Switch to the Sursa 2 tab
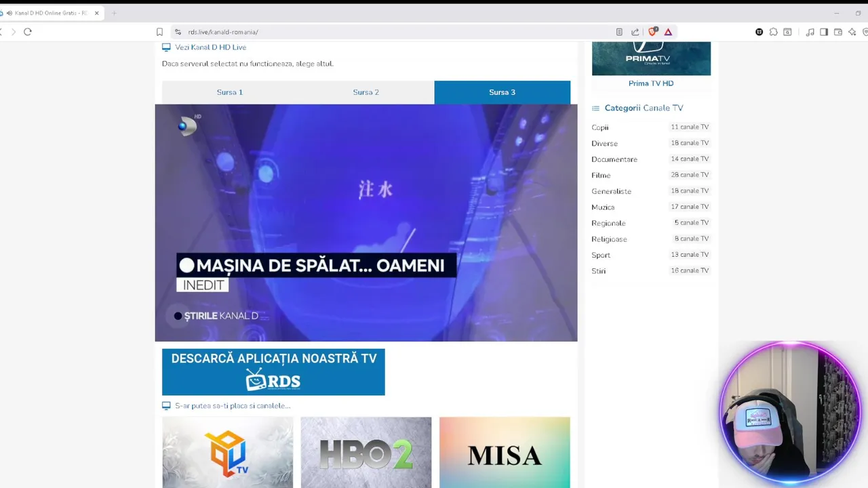 pyautogui.click(x=366, y=92)
